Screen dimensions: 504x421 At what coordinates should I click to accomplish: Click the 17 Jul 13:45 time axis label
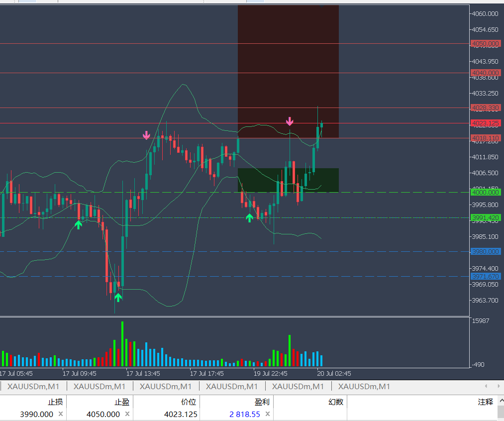143,373
